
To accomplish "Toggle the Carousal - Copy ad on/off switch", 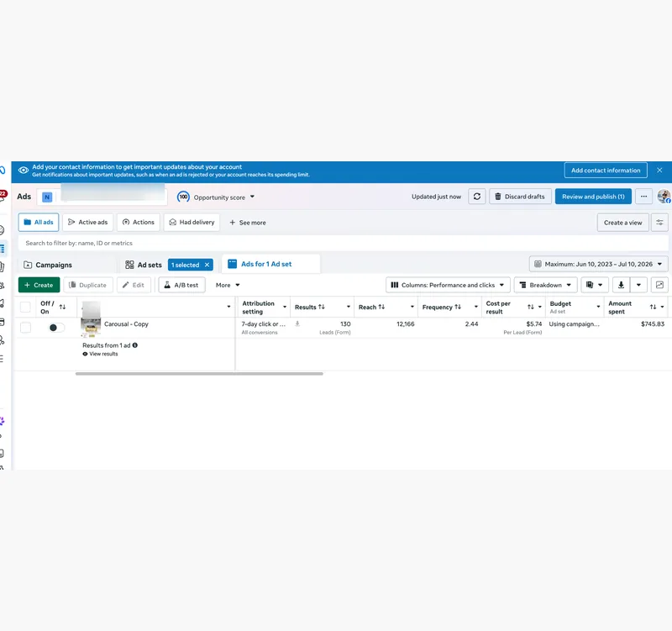I will [x=56, y=328].
